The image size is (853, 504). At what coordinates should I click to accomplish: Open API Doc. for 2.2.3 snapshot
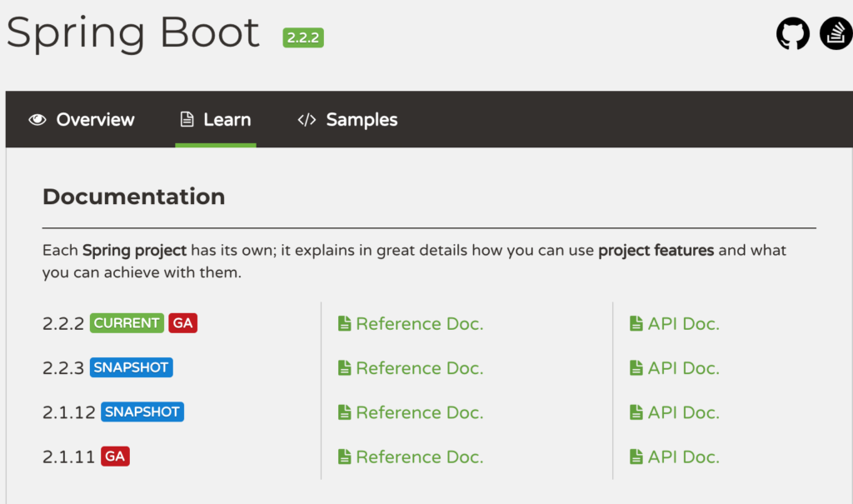[x=683, y=368]
